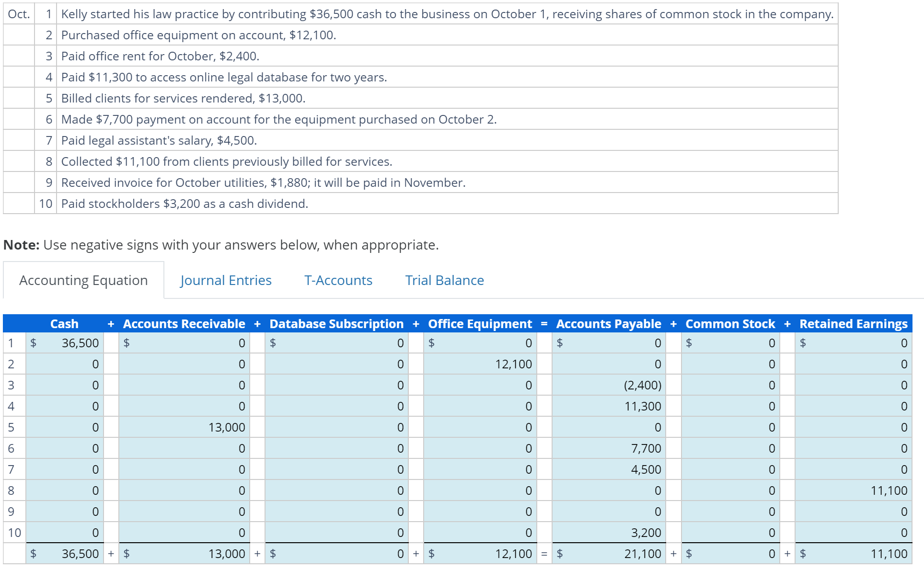This screenshot has height=570, width=924.
Task: Select Cash field in row 7
Action: (65, 469)
